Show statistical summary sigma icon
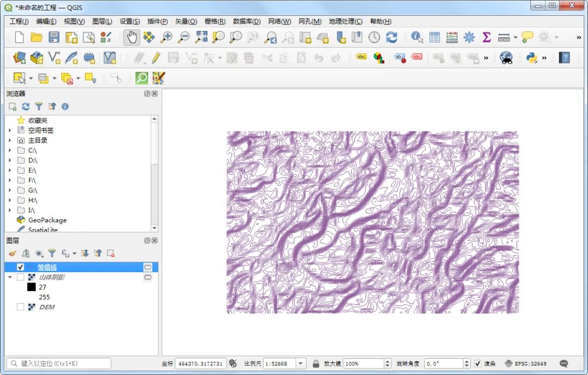The width and height of the screenshot is (588, 375). pos(486,37)
